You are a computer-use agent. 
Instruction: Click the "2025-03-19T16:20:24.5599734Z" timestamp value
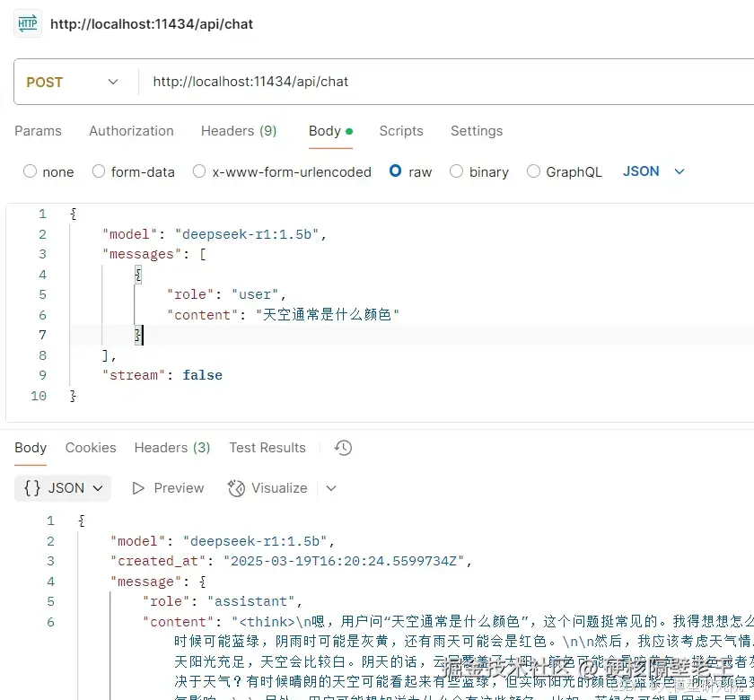344,561
